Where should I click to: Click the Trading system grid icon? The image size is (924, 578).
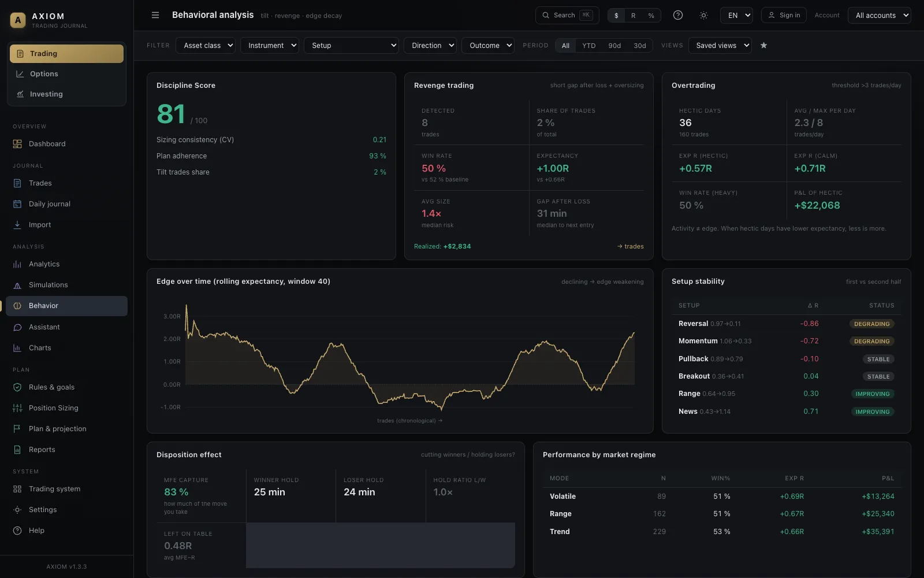tap(17, 489)
